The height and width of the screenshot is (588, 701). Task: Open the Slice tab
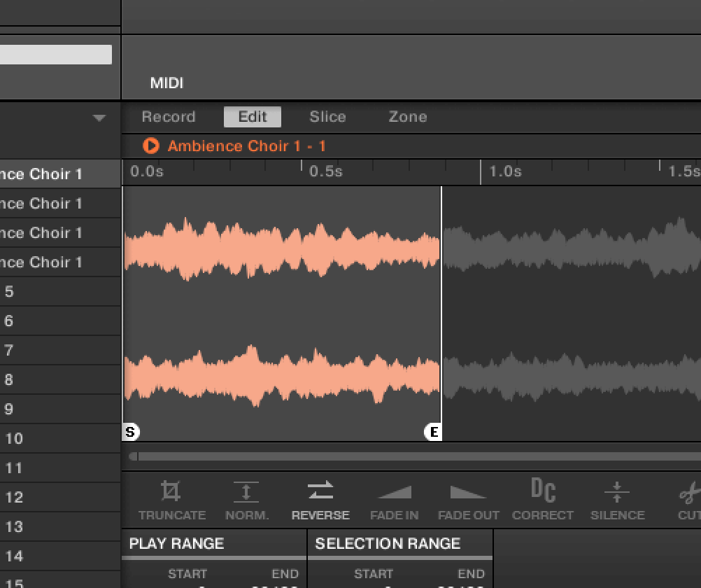[327, 117]
